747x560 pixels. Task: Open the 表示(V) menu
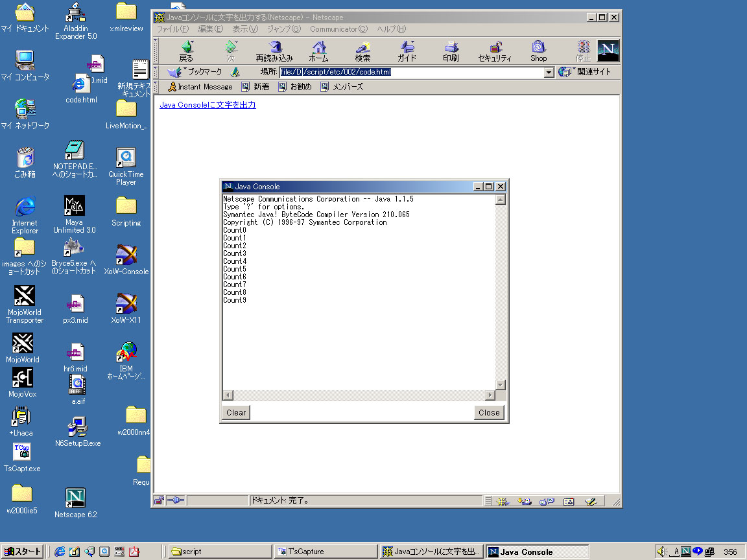tap(245, 29)
